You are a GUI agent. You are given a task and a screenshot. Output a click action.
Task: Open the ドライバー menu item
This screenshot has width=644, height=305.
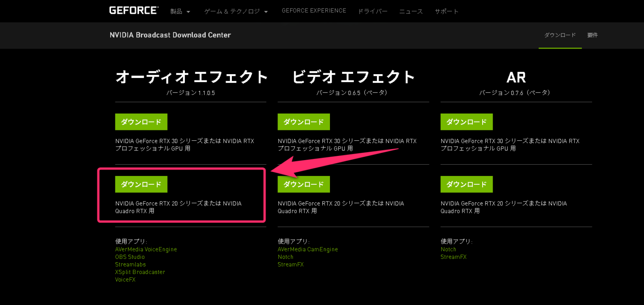coord(373,11)
